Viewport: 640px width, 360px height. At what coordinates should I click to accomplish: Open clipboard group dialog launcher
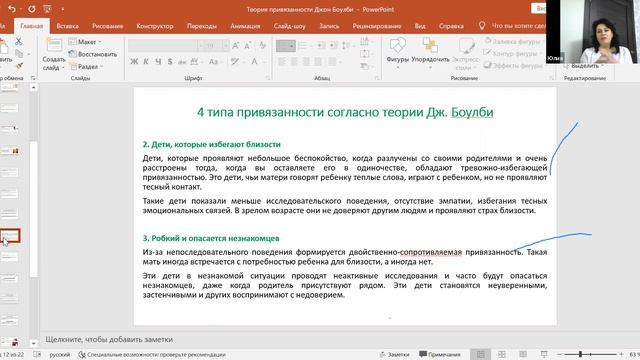[x=33, y=78]
